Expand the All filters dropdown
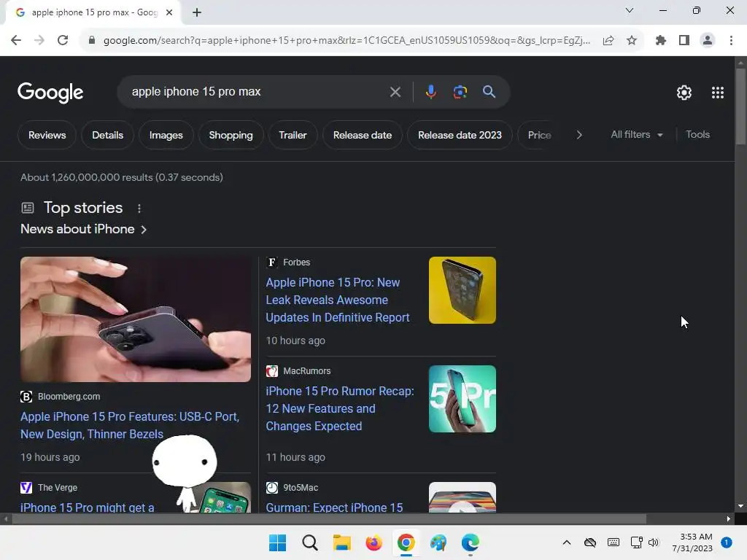The height and width of the screenshot is (560, 747). 636,135
